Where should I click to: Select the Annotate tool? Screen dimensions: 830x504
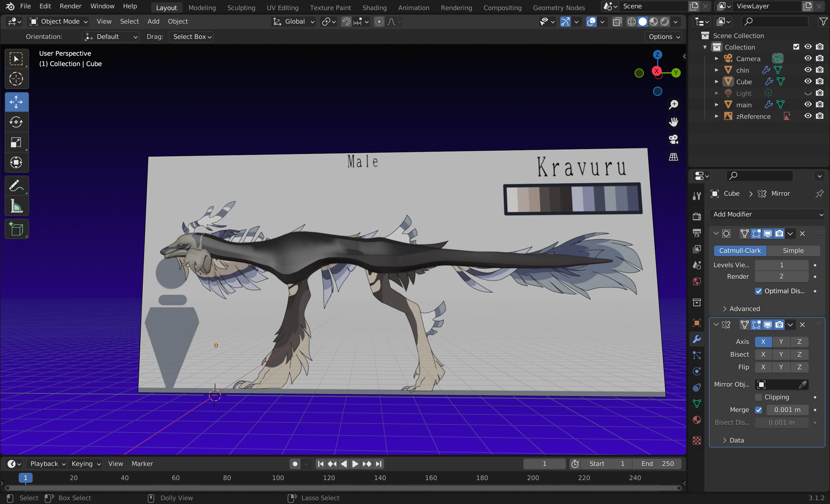pos(16,185)
